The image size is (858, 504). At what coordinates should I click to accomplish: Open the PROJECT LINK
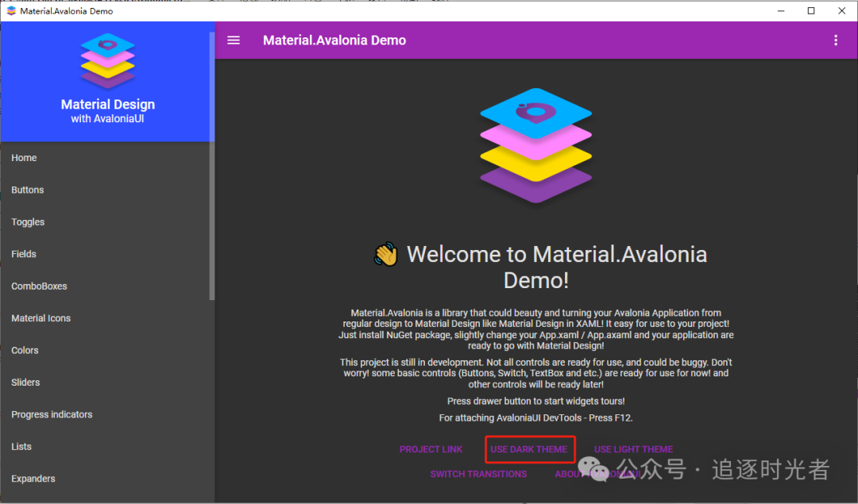(431, 448)
